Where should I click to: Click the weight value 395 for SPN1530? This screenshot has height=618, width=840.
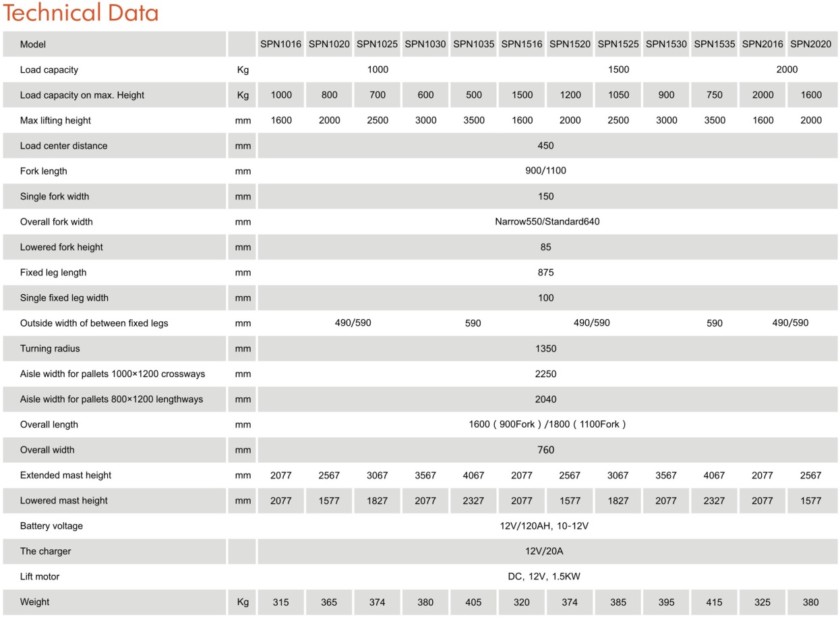666,602
